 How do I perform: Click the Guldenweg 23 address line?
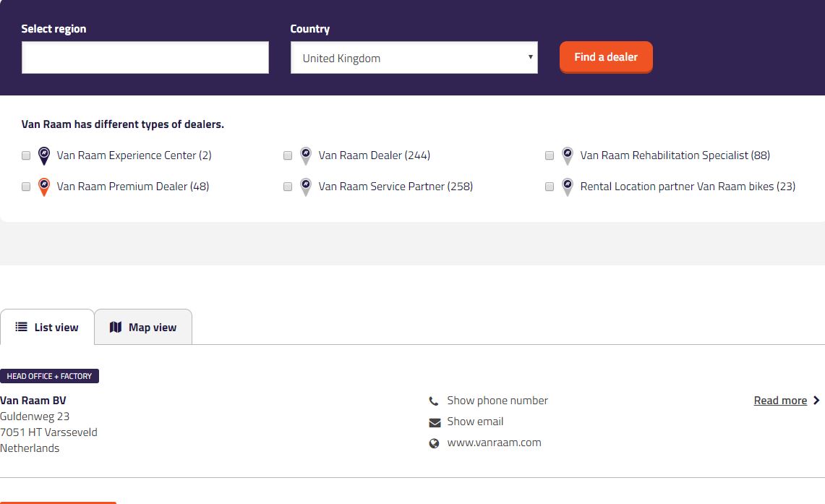pyautogui.click(x=35, y=416)
